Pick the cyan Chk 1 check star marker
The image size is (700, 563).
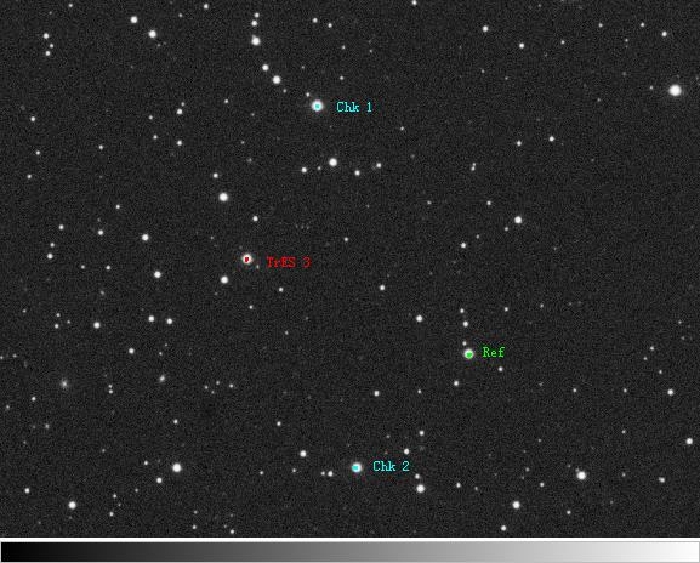click(317, 106)
